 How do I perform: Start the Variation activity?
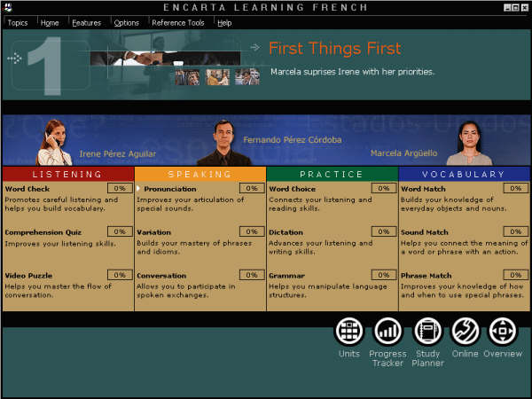(153, 232)
